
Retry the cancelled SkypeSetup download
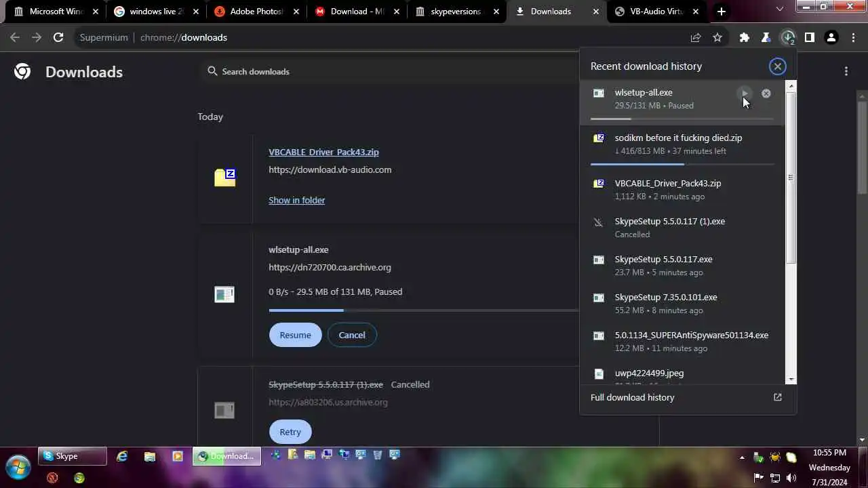[290, 432]
